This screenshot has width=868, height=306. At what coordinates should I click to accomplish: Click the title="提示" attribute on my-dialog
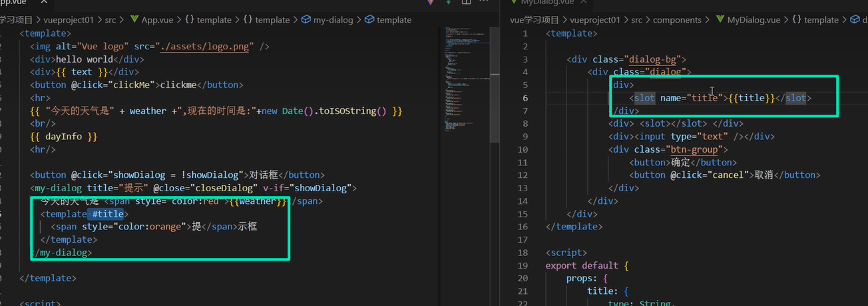pyautogui.click(x=117, y=188)
